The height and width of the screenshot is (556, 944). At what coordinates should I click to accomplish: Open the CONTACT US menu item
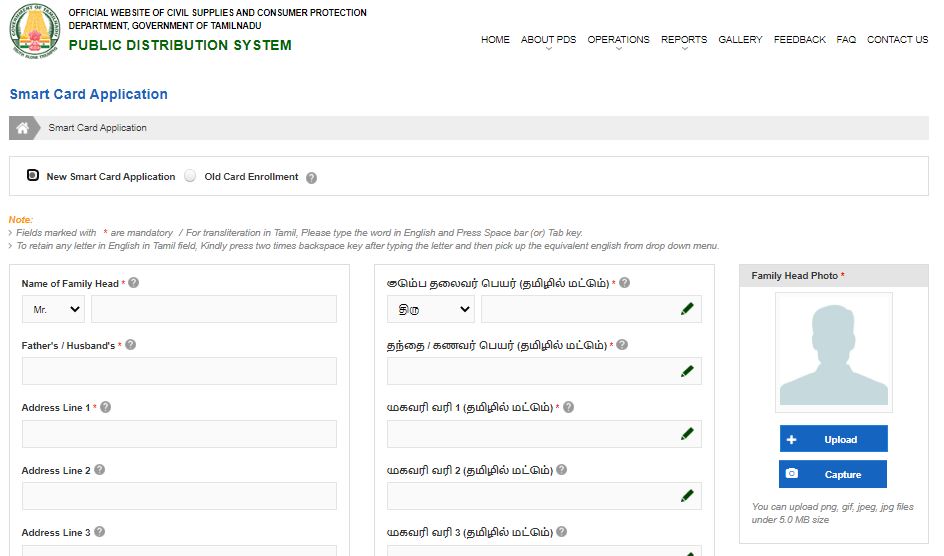coord(897,40)
